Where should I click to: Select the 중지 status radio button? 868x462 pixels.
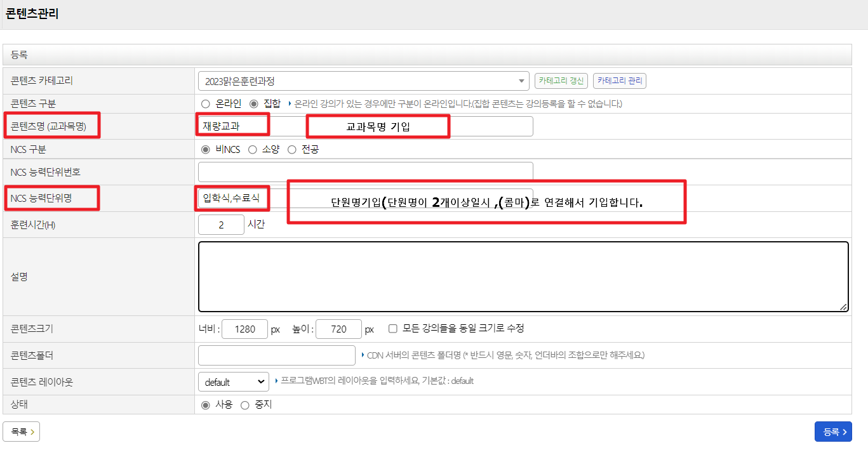245,405
